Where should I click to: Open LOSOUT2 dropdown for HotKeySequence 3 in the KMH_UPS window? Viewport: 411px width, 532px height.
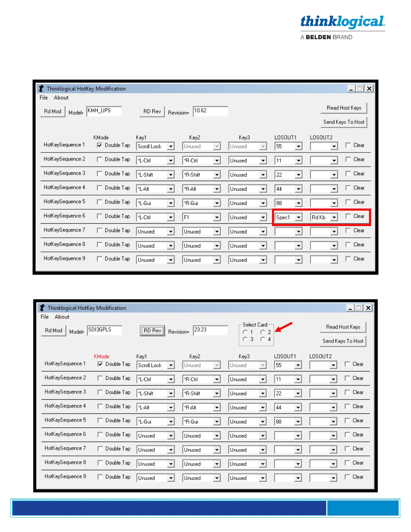[334, 175]
